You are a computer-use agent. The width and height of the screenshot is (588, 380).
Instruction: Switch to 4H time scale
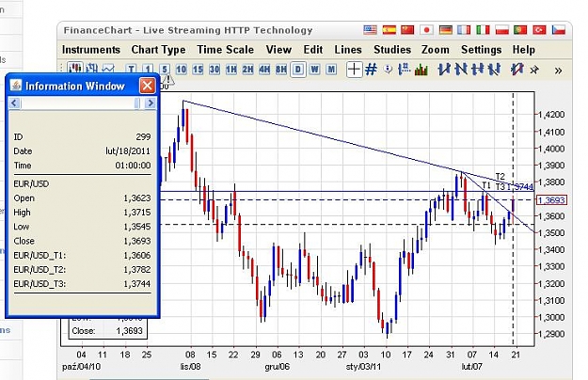pos(264,70)
